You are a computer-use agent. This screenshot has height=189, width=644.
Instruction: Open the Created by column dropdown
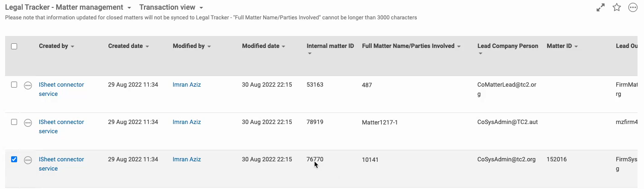point(72,47)
